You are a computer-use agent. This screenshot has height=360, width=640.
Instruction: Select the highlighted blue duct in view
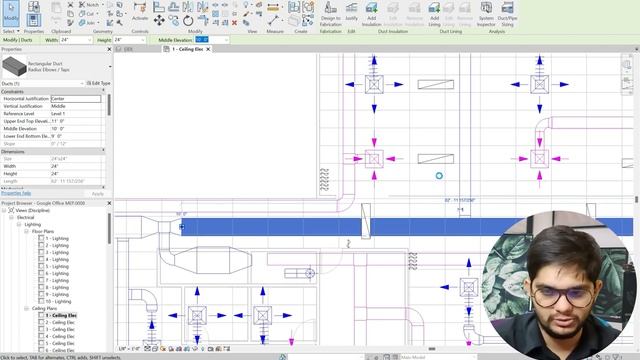pos(408,227)
